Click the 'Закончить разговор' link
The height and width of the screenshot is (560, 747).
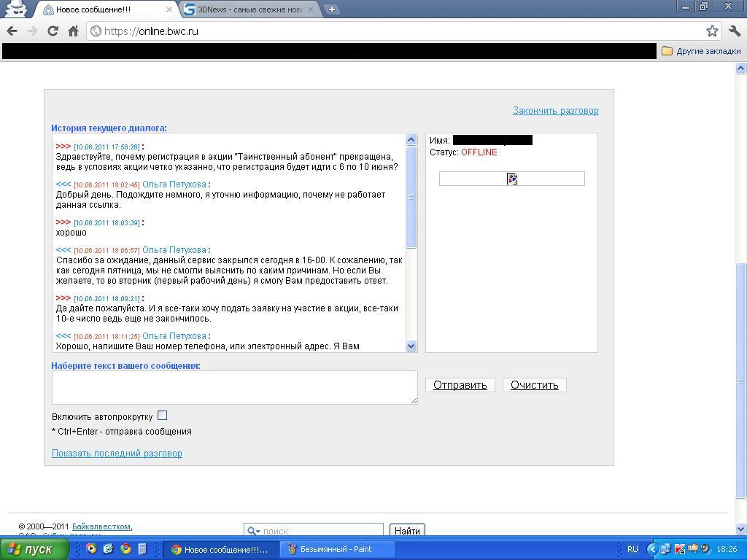(555, 111)
